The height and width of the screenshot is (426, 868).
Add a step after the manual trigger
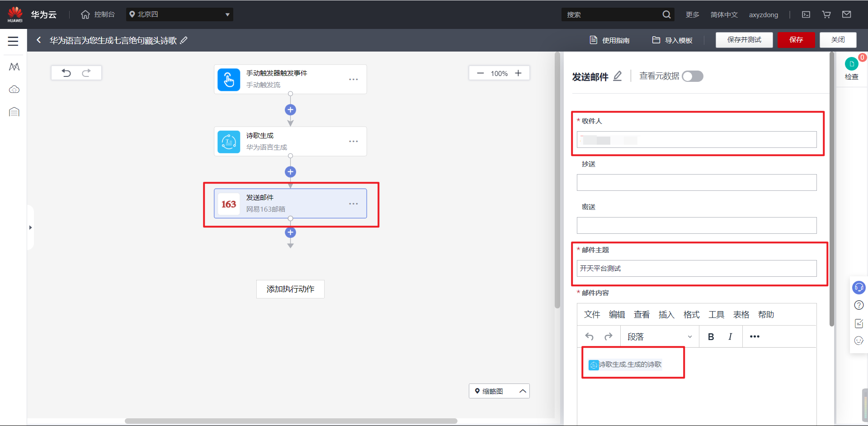[x=290, y=109]
